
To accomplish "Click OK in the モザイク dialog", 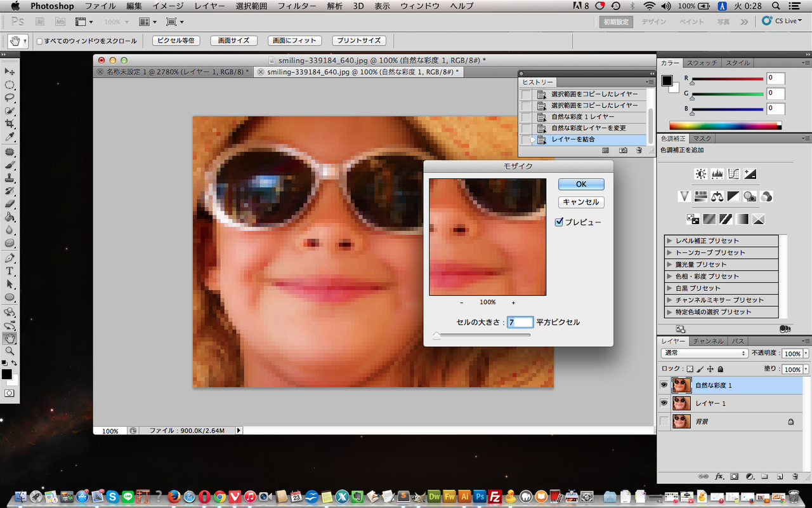I will [x=581, y=184].
